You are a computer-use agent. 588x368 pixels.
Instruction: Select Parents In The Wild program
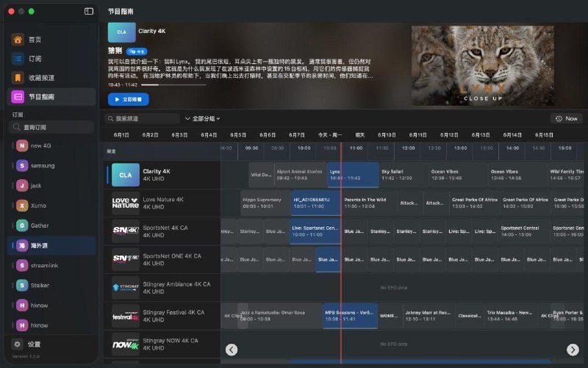point(369,203)
